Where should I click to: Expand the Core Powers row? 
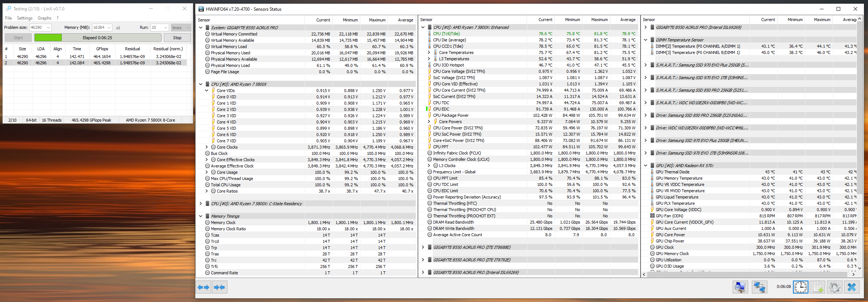(429, 122)
